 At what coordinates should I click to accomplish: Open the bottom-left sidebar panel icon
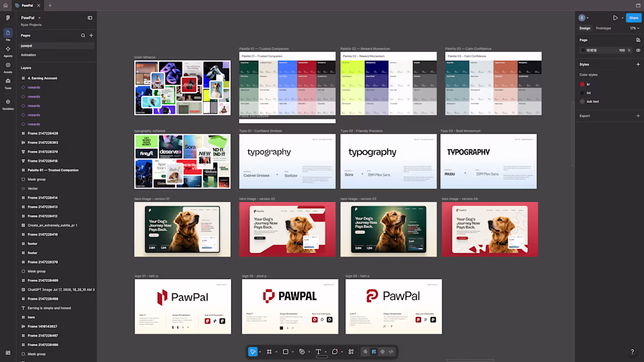click(8, 353)
